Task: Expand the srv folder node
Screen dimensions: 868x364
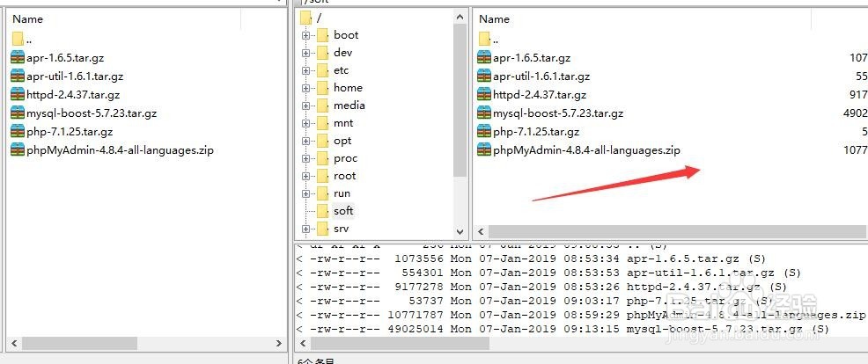Action: pyautogui.click(x=305, y=229)
